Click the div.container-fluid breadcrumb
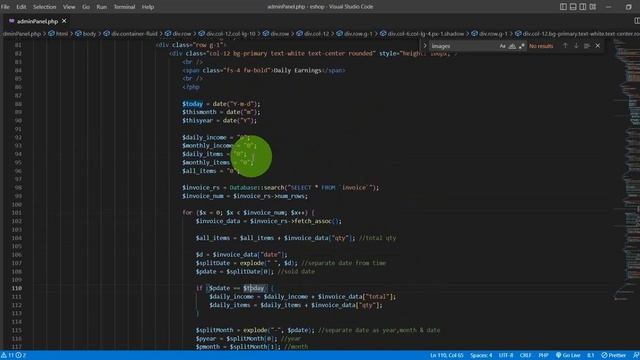Viewport: 640px width, 360px height. point(130,33)
